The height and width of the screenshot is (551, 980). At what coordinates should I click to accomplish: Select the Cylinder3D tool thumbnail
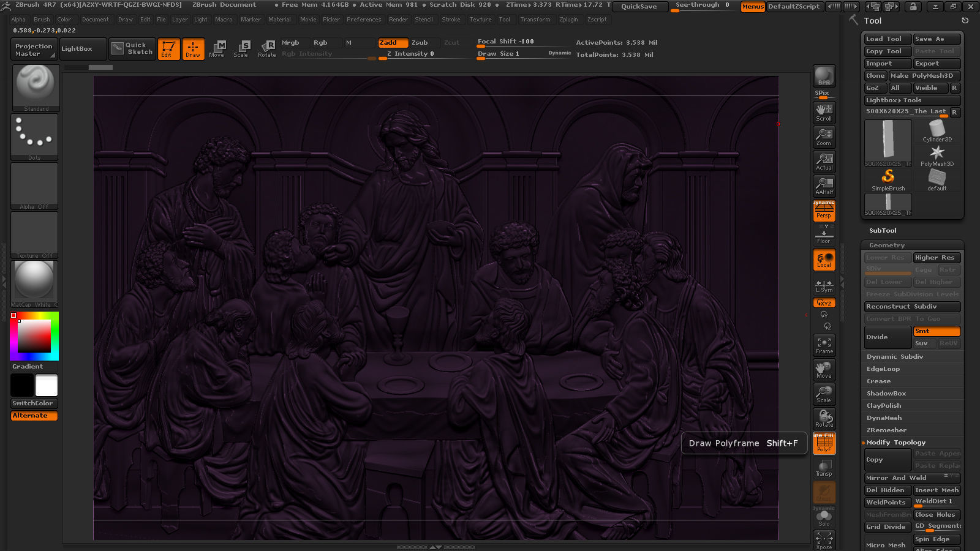[x=937, y=131]
